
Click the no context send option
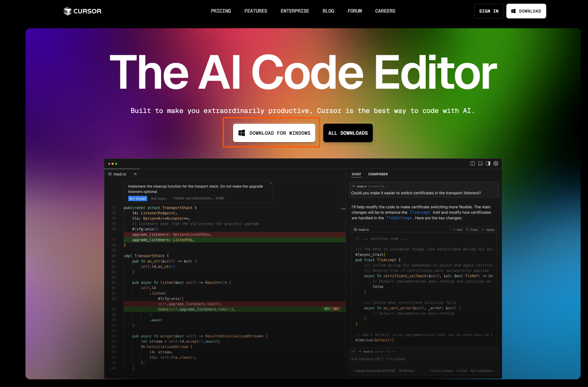pos(441,371)
